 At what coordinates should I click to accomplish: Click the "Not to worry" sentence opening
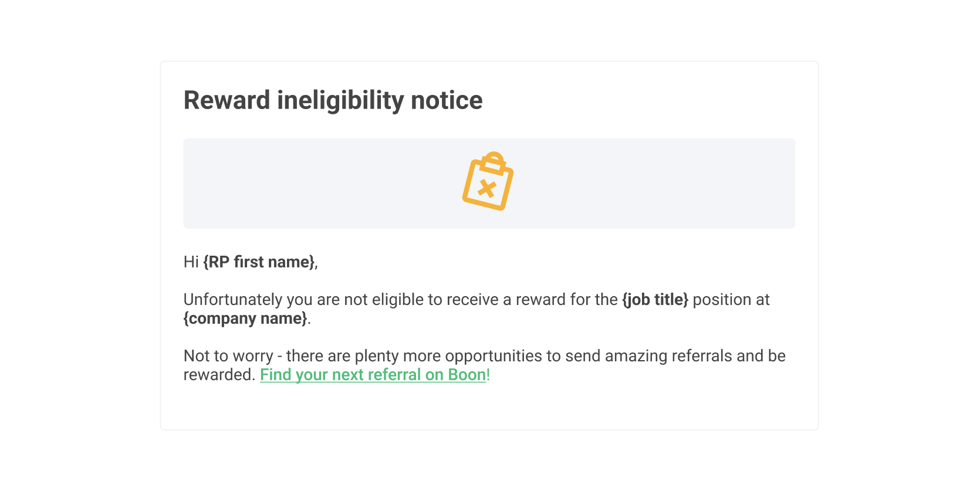click(228, 356)
